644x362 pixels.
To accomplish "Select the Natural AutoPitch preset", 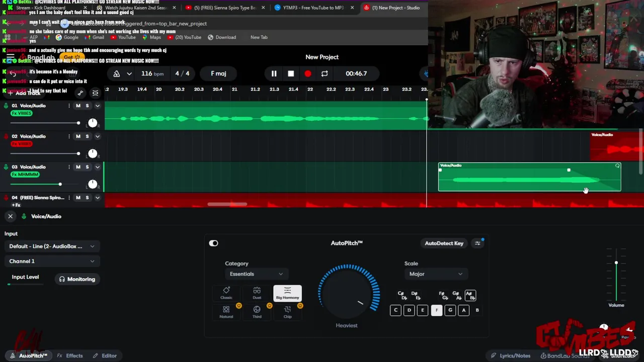I will point(226,312).
